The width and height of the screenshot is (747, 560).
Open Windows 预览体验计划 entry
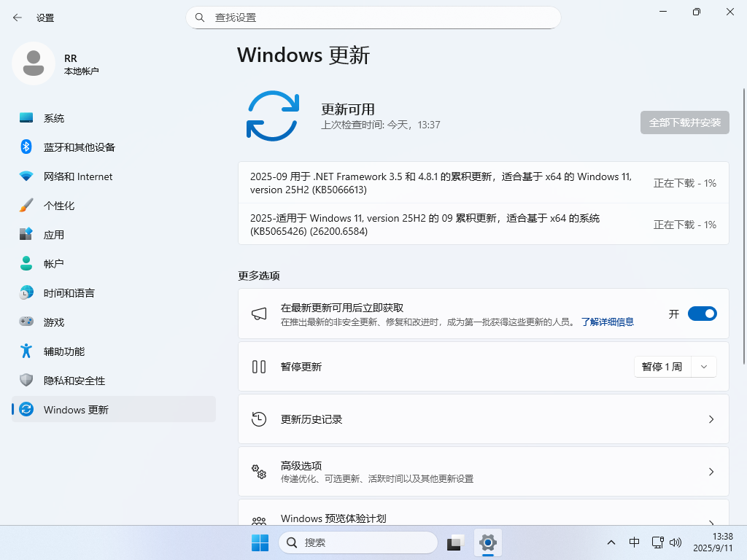[484, 513]
